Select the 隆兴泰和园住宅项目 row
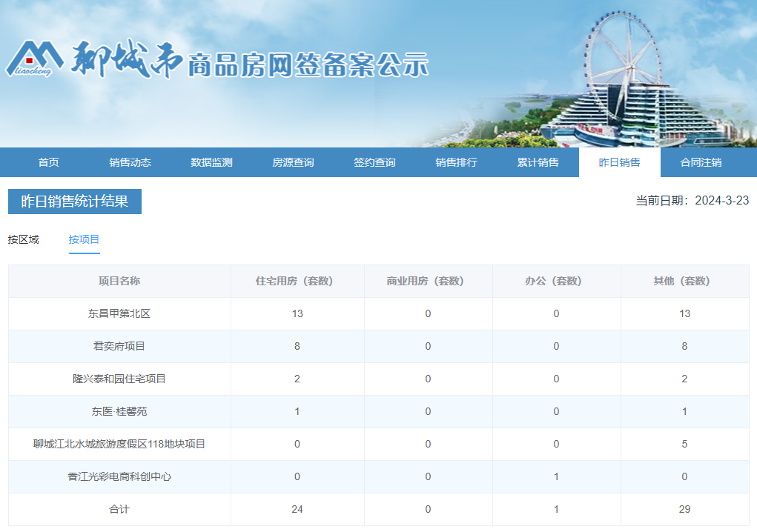Image resolution: width=757 pixels, height=532 pixels. (x=119, y=379)
